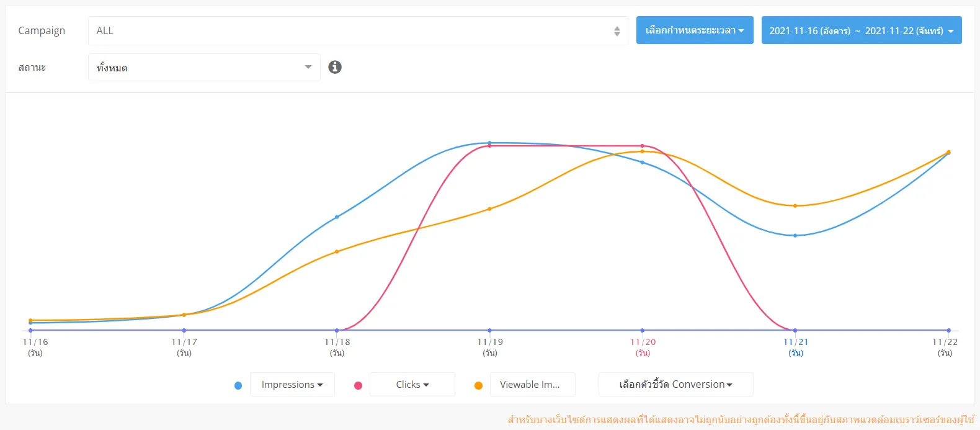Click the blue Impressions legend dot

pos(238,385)
